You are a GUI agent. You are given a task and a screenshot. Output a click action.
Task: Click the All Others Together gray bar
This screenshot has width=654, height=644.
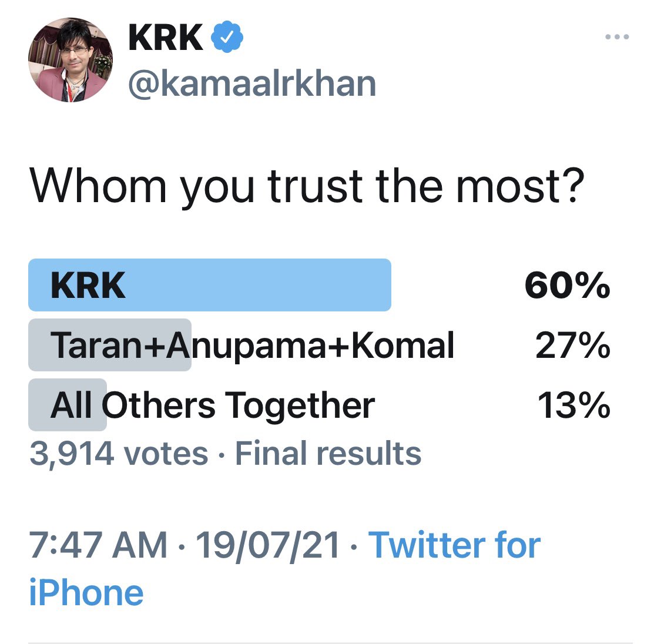66,404
